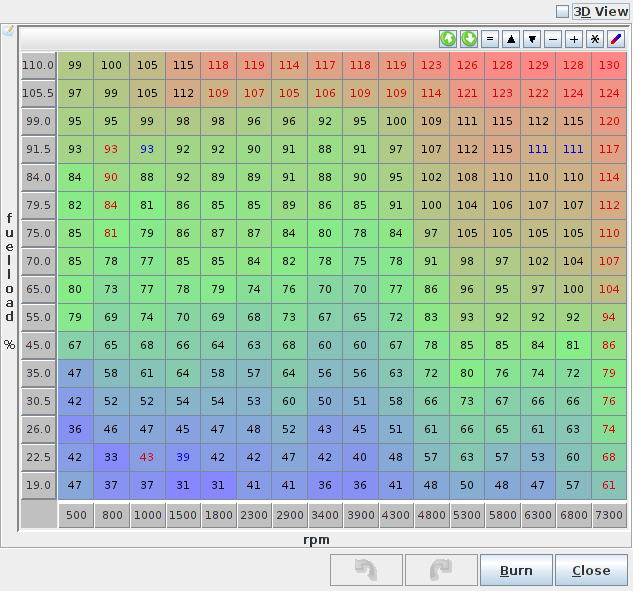Select the 7300 rpm column header
Image resolution: width=633 pixels, height=591 pixels.
pos(607,515)
